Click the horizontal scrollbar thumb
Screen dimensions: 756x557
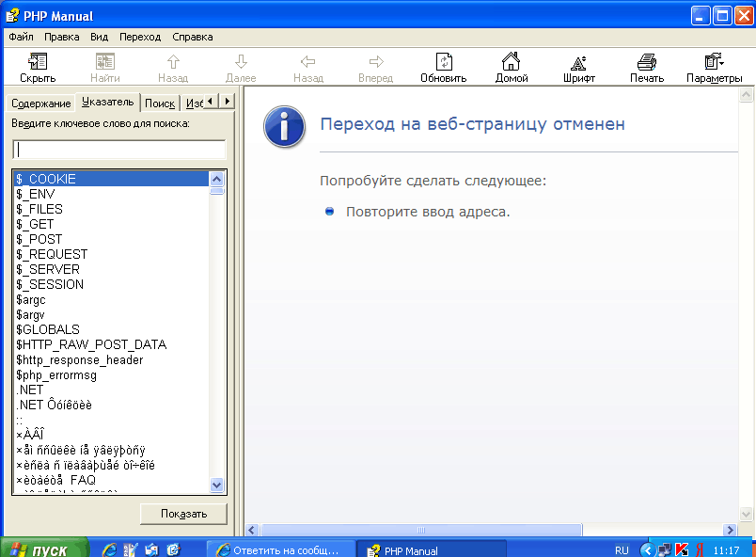421,530
